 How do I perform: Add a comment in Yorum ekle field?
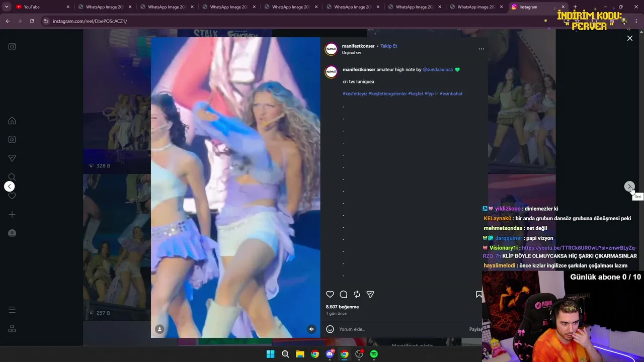click(402, 329)
